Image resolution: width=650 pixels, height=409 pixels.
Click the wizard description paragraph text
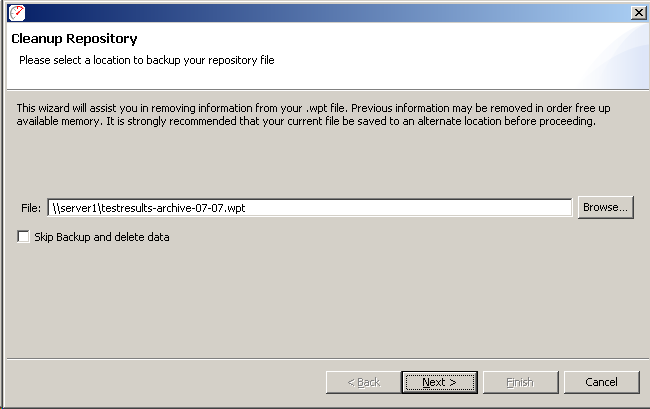tap(313, 115)
